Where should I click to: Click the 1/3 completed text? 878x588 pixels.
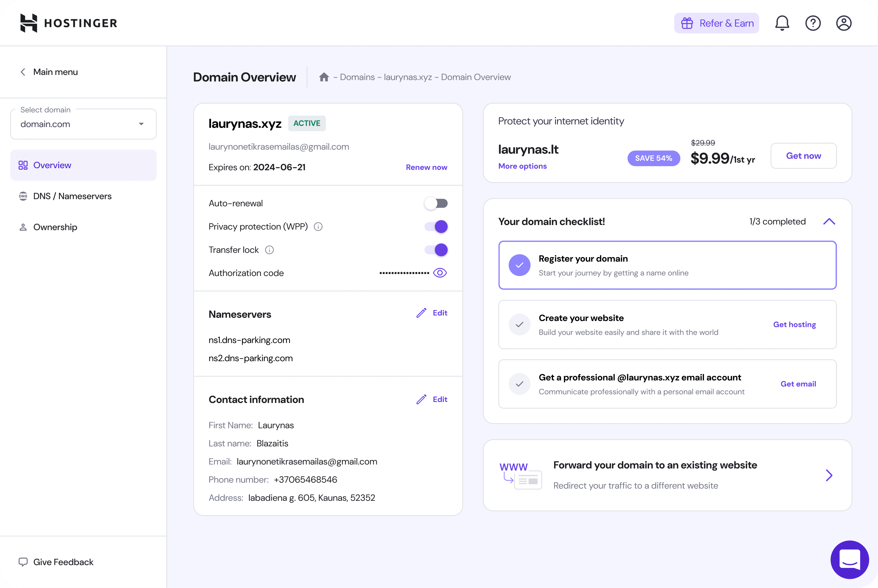[777, 222]
